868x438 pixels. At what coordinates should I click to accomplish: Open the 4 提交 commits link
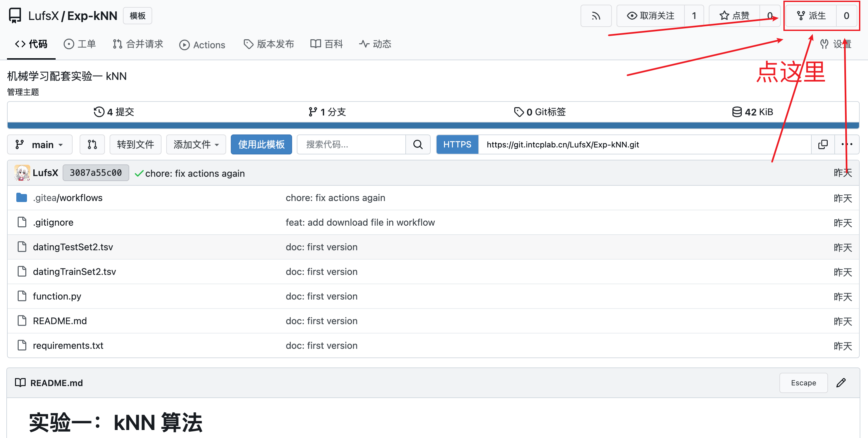coord(114,112)
